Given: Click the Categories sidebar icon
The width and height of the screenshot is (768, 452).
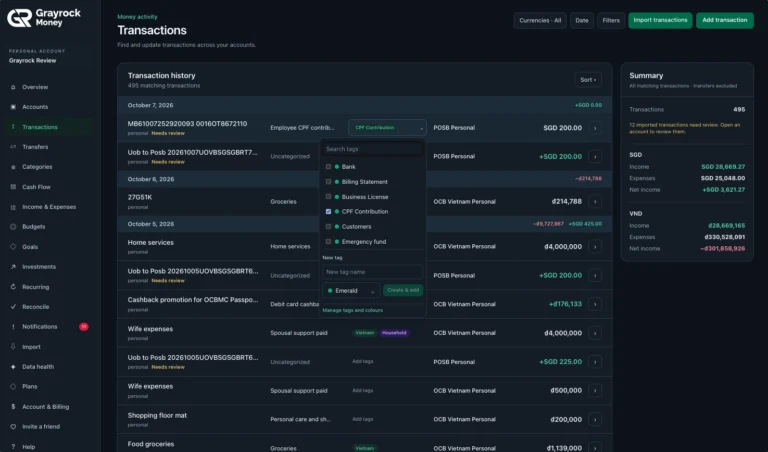Looking at the screenshot, I should tap(13, 167).
